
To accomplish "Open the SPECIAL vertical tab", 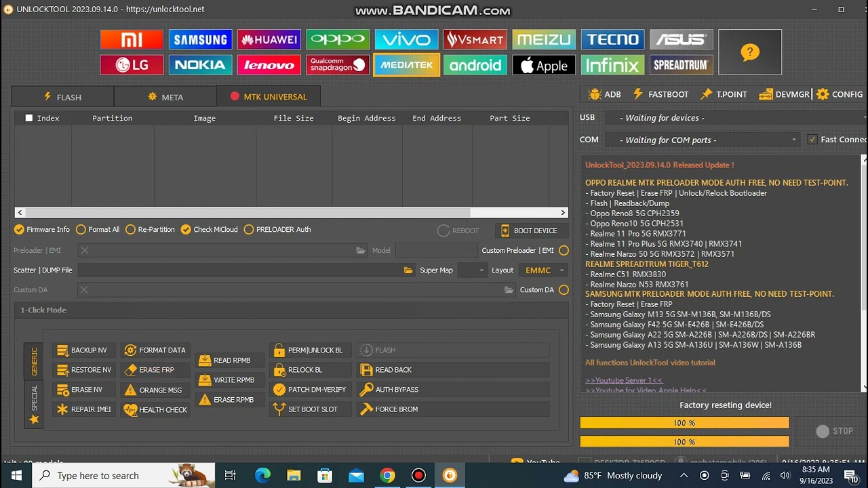I will coord(34,405).
